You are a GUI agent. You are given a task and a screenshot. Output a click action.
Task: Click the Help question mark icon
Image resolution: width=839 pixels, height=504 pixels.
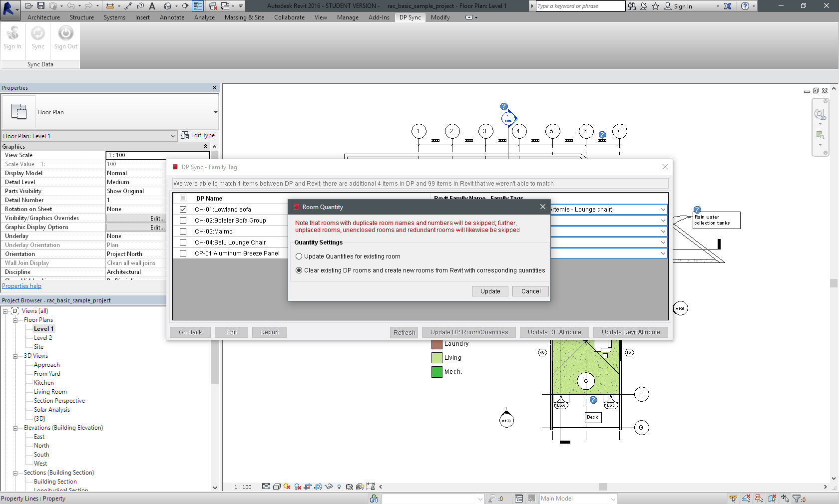pos(745,6)
